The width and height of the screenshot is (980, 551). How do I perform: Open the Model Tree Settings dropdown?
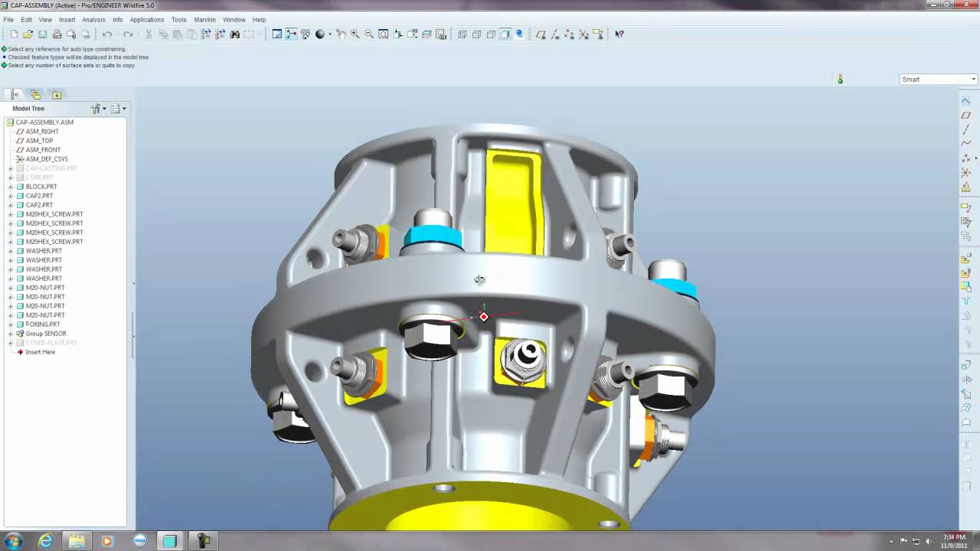[x=118, y=109]
